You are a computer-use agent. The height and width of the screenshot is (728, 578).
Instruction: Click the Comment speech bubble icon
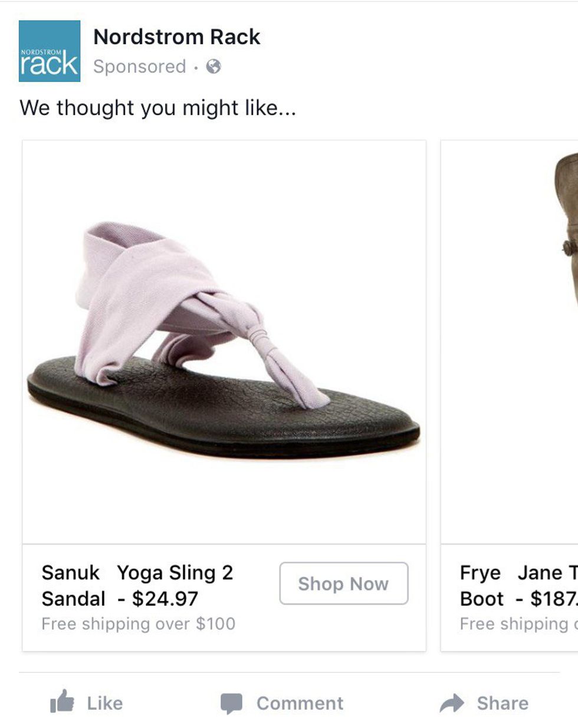tap(231, 703)
